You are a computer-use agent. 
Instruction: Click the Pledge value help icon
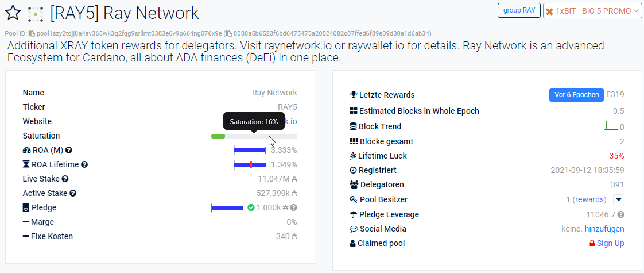[294, 207]
